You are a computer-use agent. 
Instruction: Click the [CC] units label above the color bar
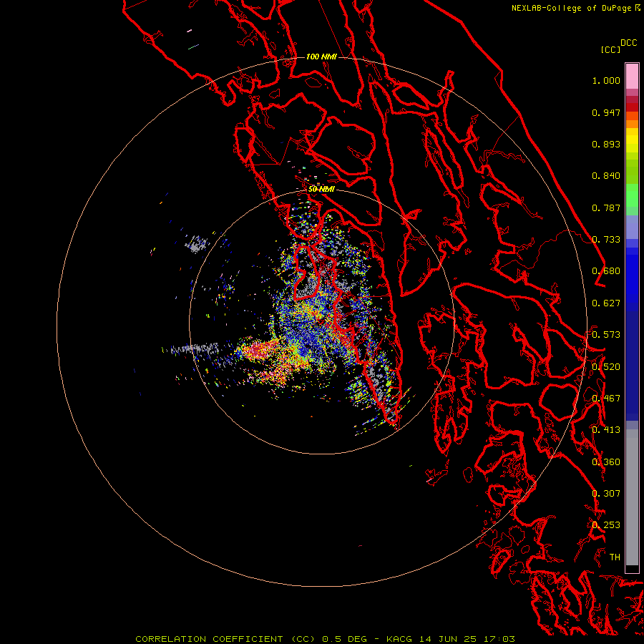pos(610,50)
